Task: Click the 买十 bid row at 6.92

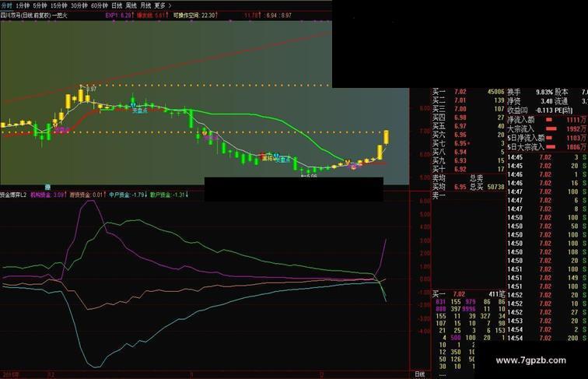Action: (x=468, y=169)
